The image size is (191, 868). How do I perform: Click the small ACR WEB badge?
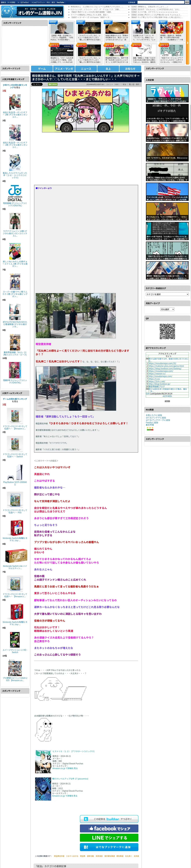[x=167, y=401]
